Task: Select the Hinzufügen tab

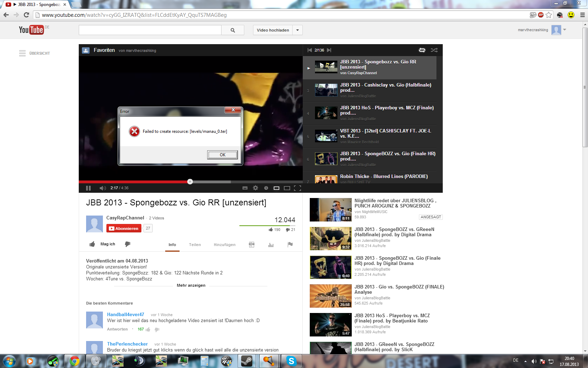Action: pyautogui.click(x=225, y=245)
